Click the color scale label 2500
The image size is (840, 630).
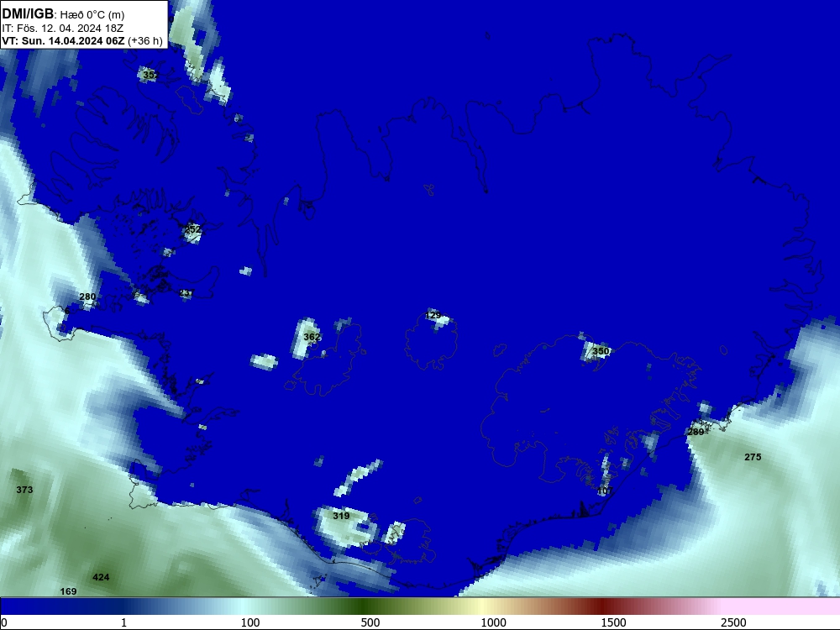coord(733,622)
